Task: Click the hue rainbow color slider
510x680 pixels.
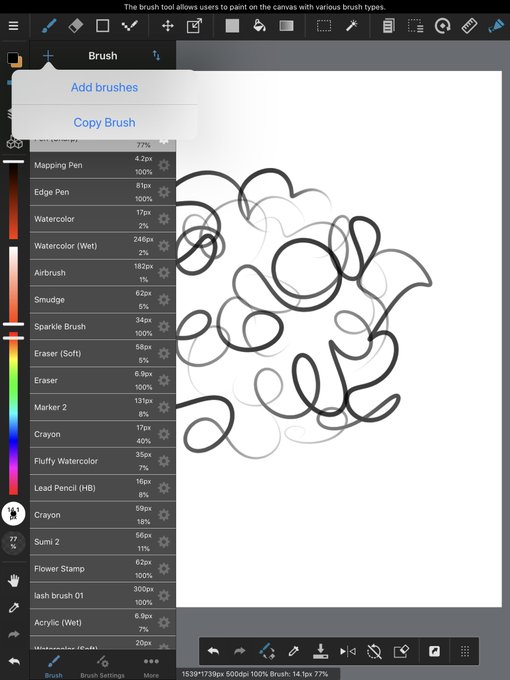Action: [x=14, y=413]
